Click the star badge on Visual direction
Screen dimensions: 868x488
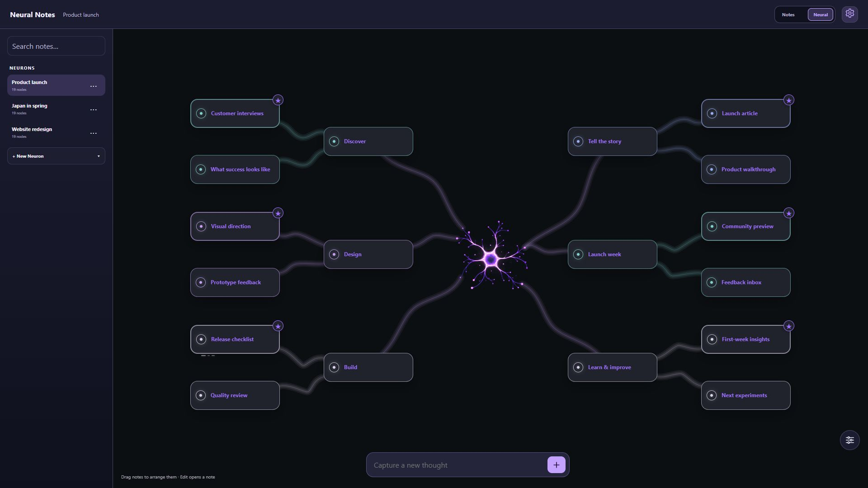click(278, 213)
